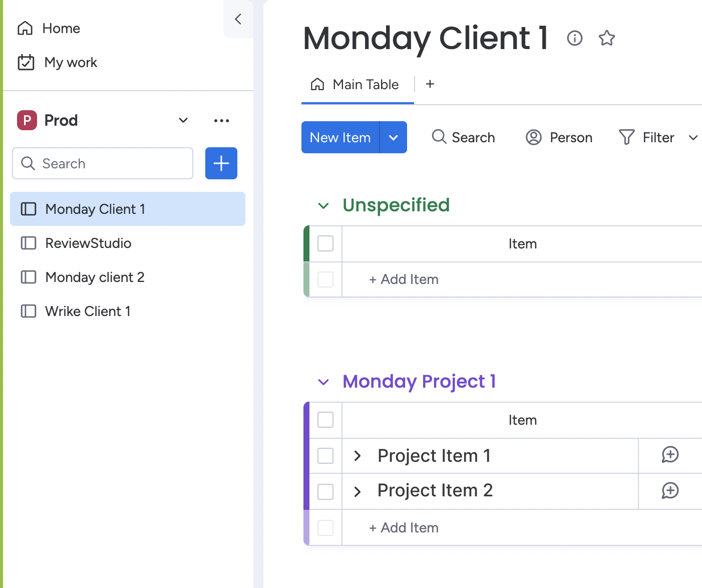Viewport: 702px width, 588px height.
Task: Open the Prod workspace three-dot menu
Action: [x=221, y=121]
